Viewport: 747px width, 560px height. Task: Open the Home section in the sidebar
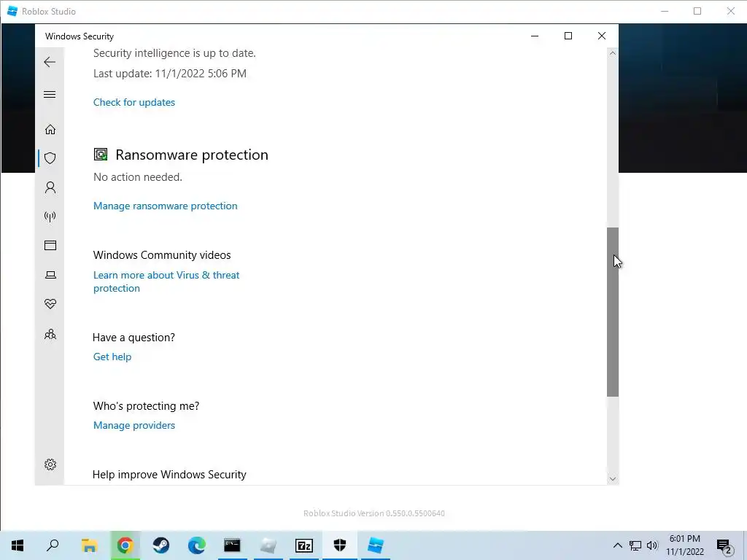tap(50, 130)
